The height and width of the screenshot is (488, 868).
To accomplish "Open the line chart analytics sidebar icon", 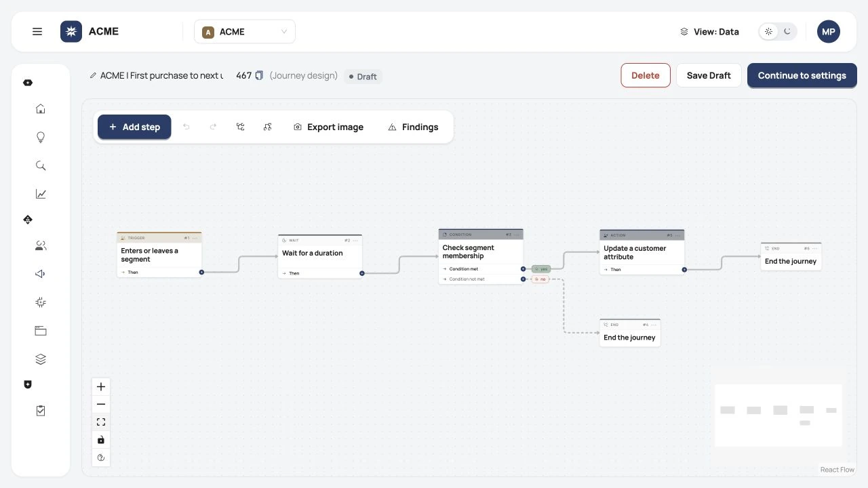I will 41,195.
